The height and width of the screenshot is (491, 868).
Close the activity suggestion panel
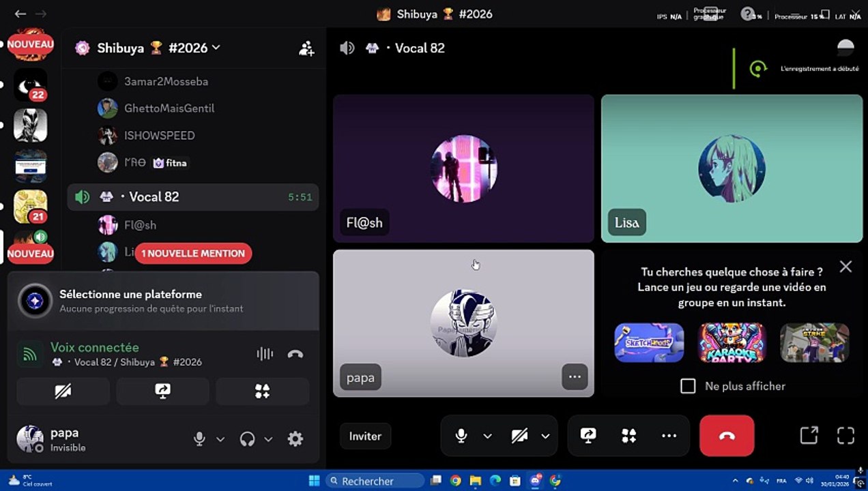tap(845, 267)
